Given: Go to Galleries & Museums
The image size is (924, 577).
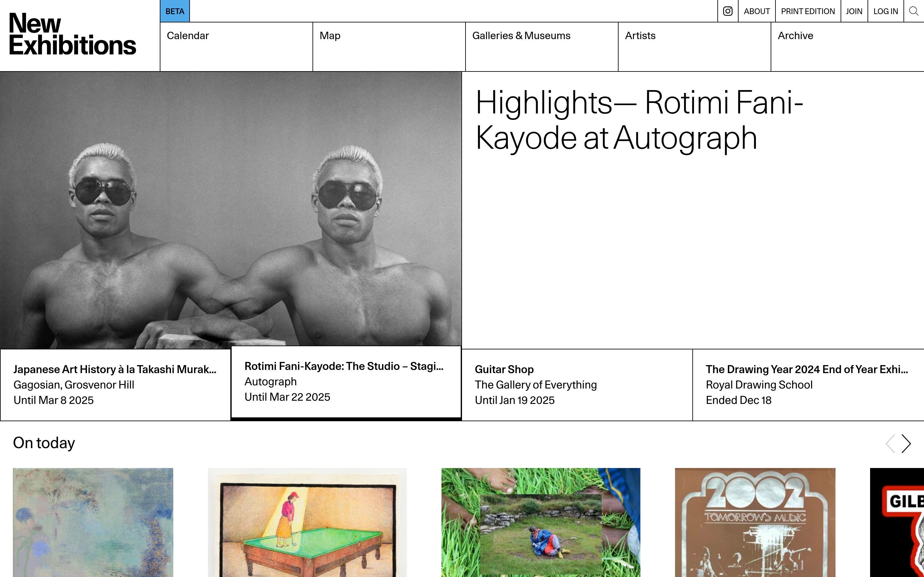Looking at the screenshot, I should click(x=542, y=46).
